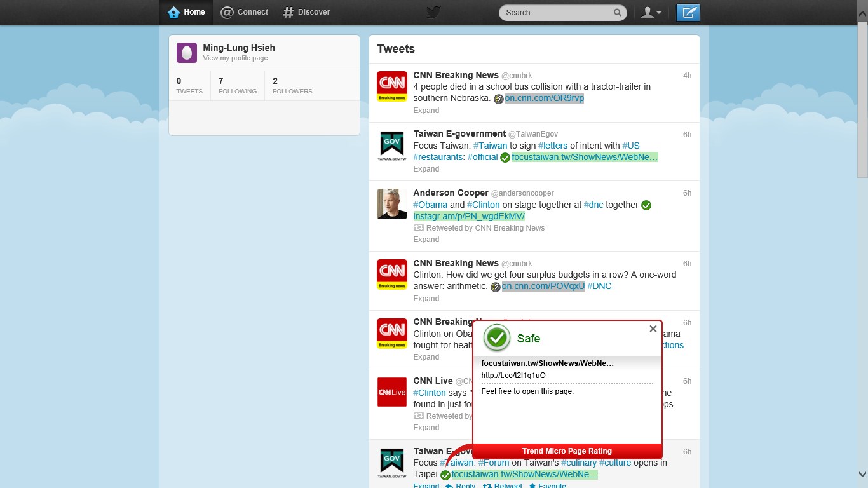This screenshot has height=488, width=868.
Task: Open the user account dropdown menu
Action: click(x=651, y=12)
